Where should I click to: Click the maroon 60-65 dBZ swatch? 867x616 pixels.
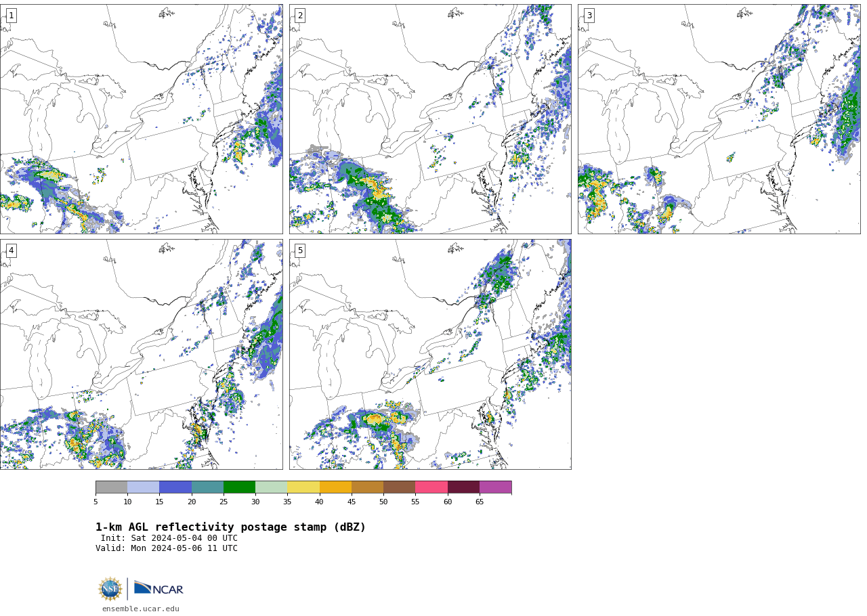point(463,487)
